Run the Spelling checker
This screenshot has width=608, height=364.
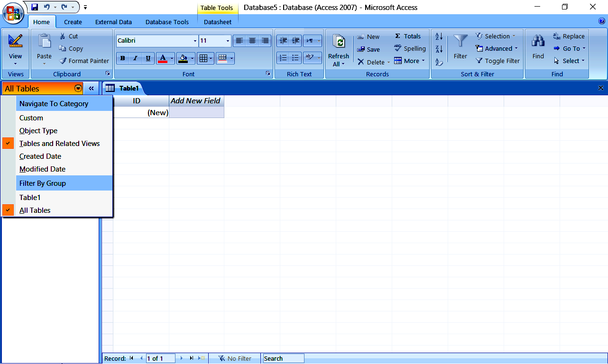point(409,48)
